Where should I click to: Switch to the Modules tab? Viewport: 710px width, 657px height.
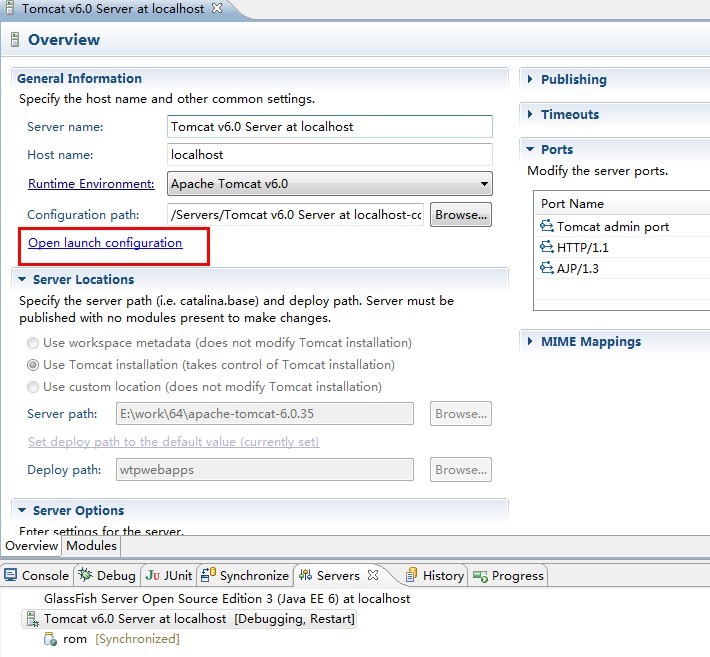[91, 546]
